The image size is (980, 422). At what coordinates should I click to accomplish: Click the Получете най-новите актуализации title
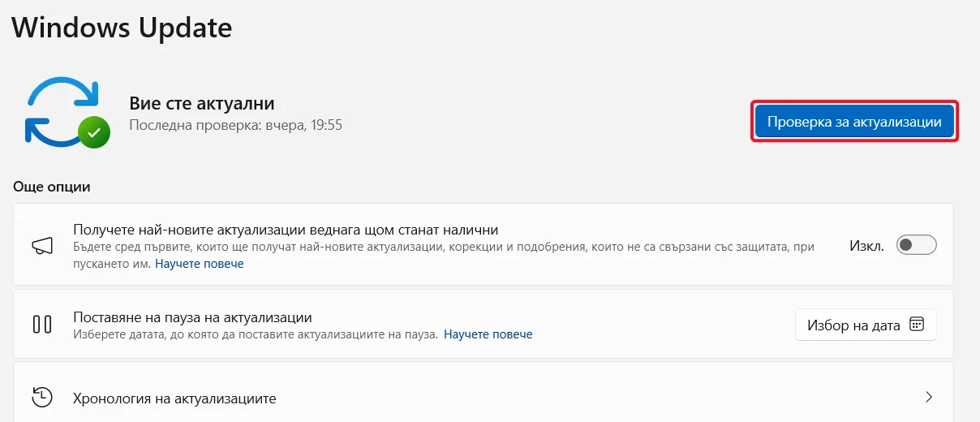[286, 230]
